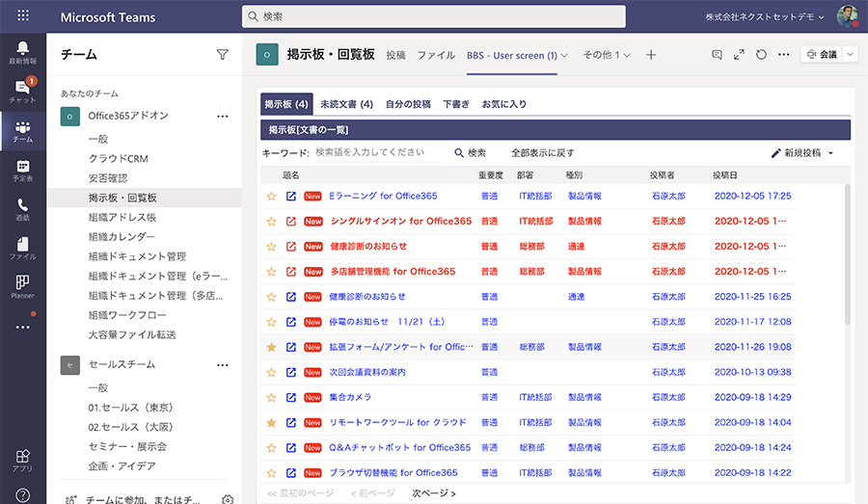The height and width of the screenshot is (504, 868).
Task: Open the app launcher grid icon
Action: pyautogui.click(x=23, y=15)
